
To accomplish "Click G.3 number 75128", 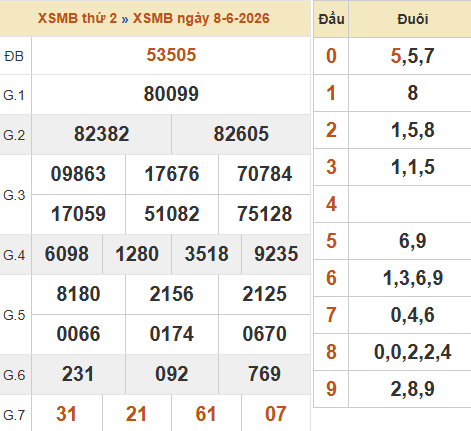I will pyautogui.click(x=265, y=214).
